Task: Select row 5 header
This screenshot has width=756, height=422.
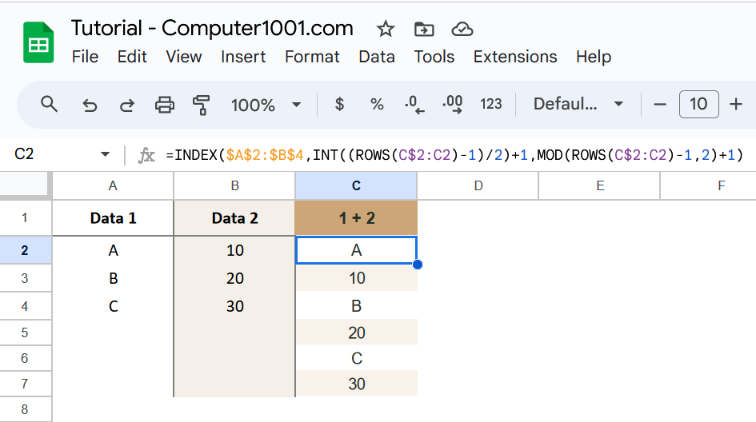Action: (25, 333)
